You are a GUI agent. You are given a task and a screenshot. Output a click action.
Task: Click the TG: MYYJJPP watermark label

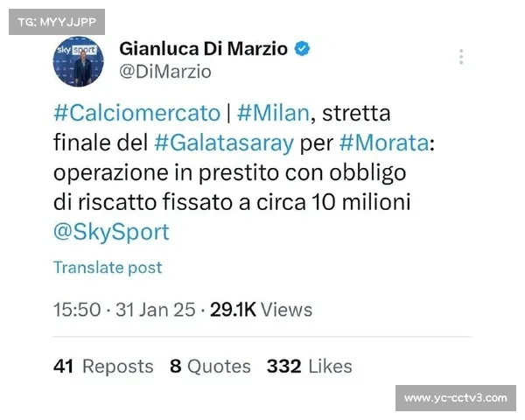pyautogui.click(x=57, y=22)
